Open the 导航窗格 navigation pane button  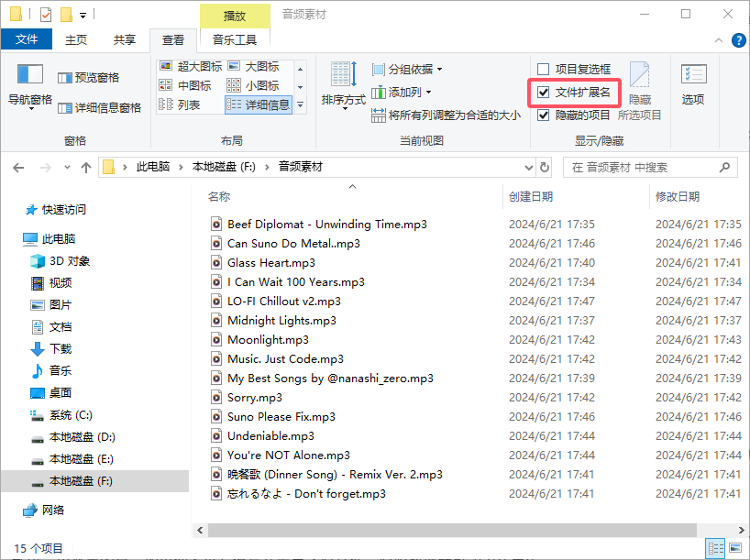click(x=29, y=87)
